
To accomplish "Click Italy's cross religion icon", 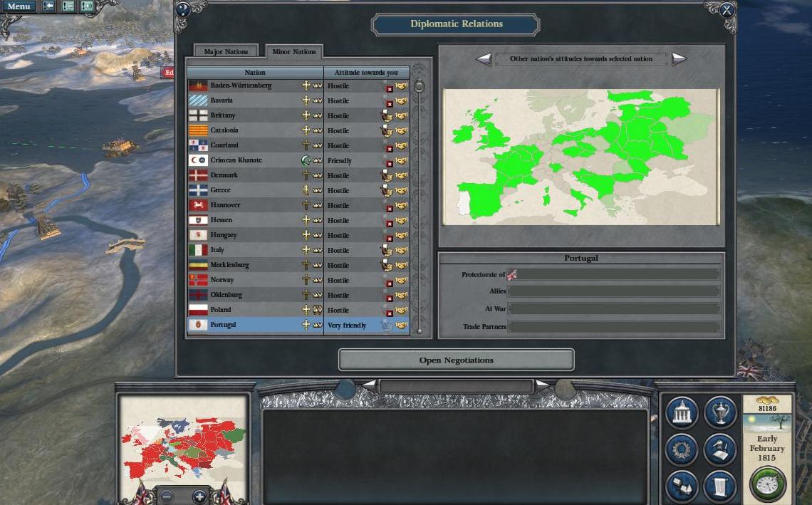I will (306, 250).
